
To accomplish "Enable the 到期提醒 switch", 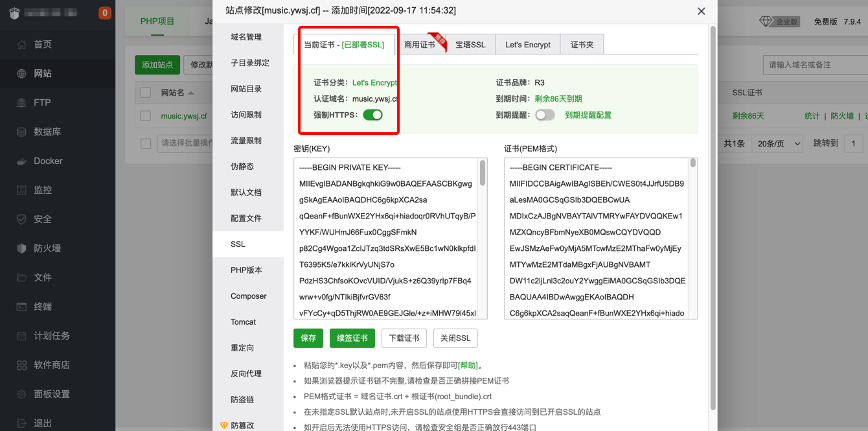I will [x=545, y=115].
